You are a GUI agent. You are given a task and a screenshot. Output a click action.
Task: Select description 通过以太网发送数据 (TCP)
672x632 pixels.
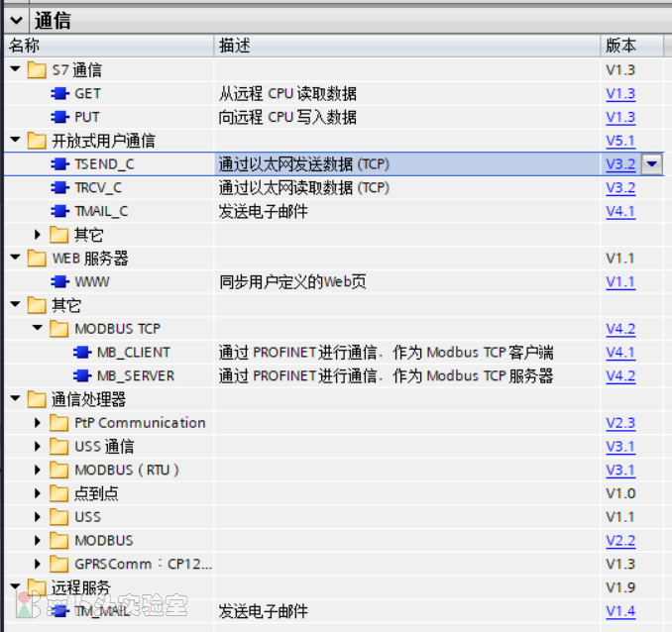click(x=304, y=164)
